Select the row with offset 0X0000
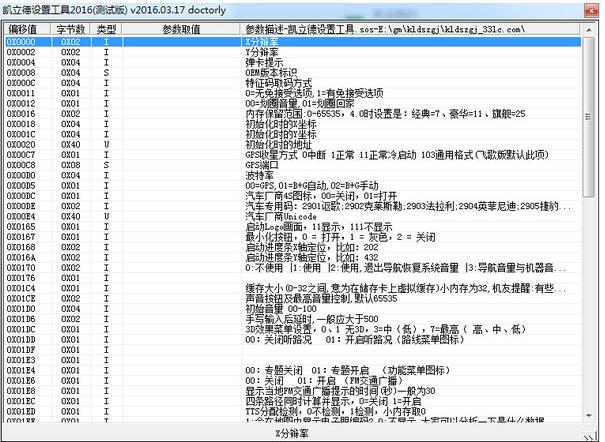 pos(292,42)
